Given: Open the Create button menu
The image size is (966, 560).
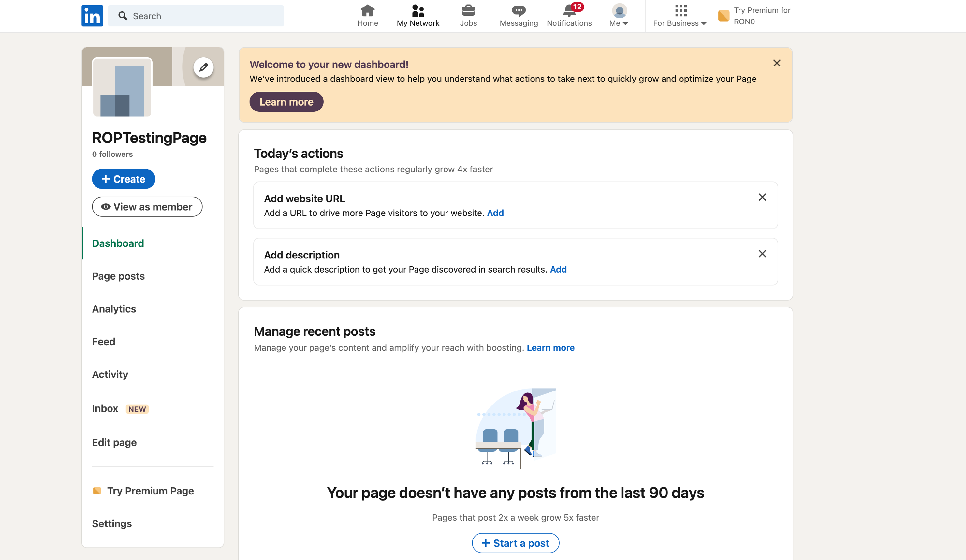Looking at the screenshot, I should coord(123,179).
